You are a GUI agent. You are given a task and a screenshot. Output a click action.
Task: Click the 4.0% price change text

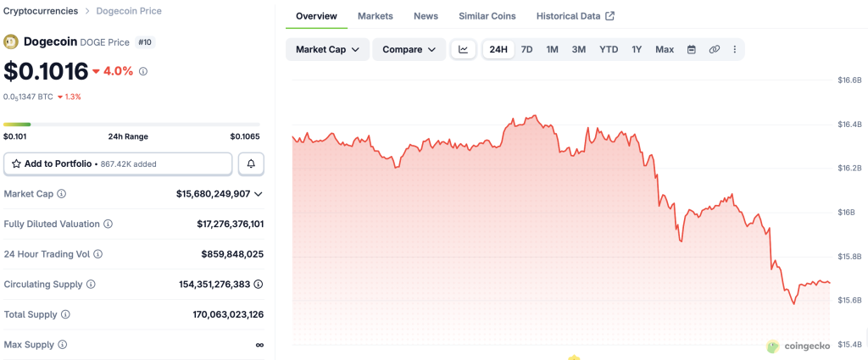click(118, 71)
